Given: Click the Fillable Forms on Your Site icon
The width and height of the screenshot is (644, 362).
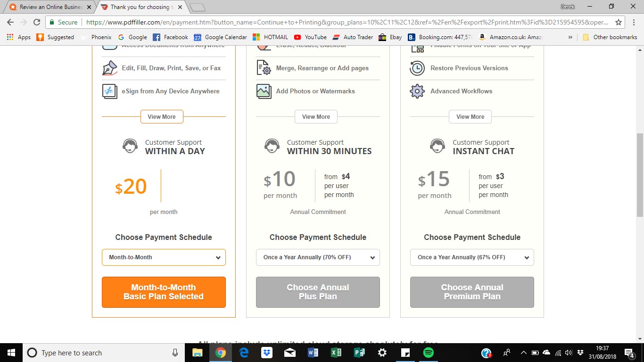Looking at the screenshot, I should [417, 47].
